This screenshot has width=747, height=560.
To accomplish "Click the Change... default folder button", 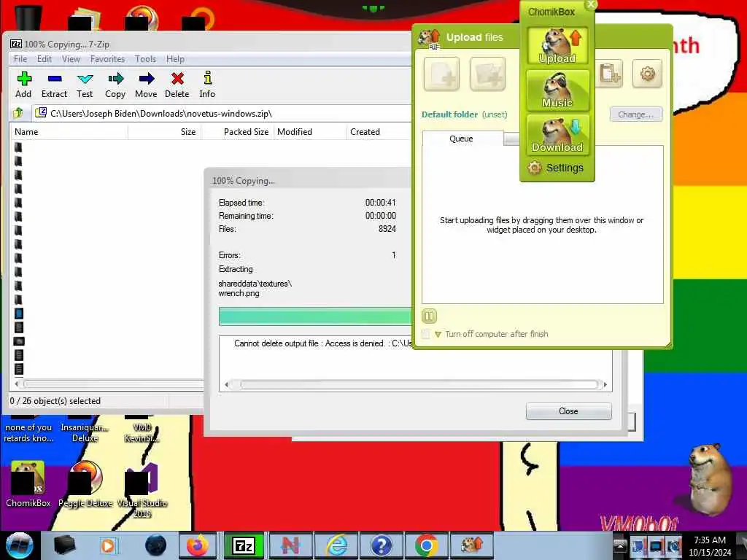I will (636, 114).
